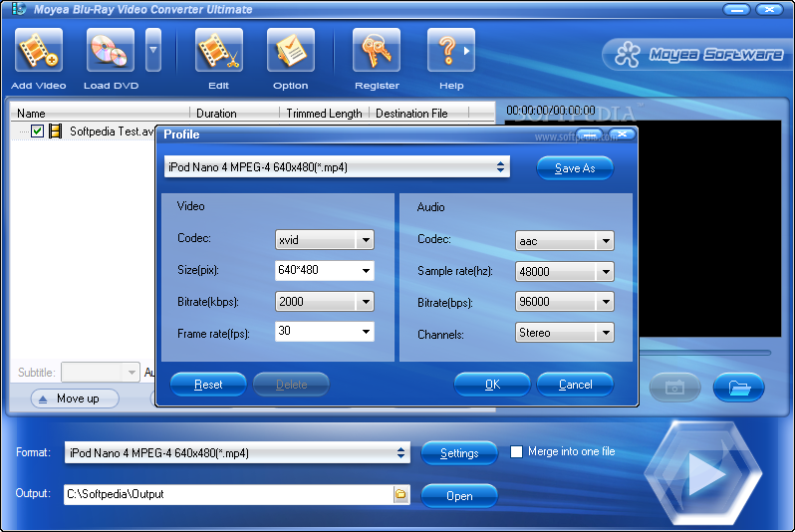Screen dimensions: 795x532
Task: Expand the Channels Stereo dropdown
Action: 606,333
